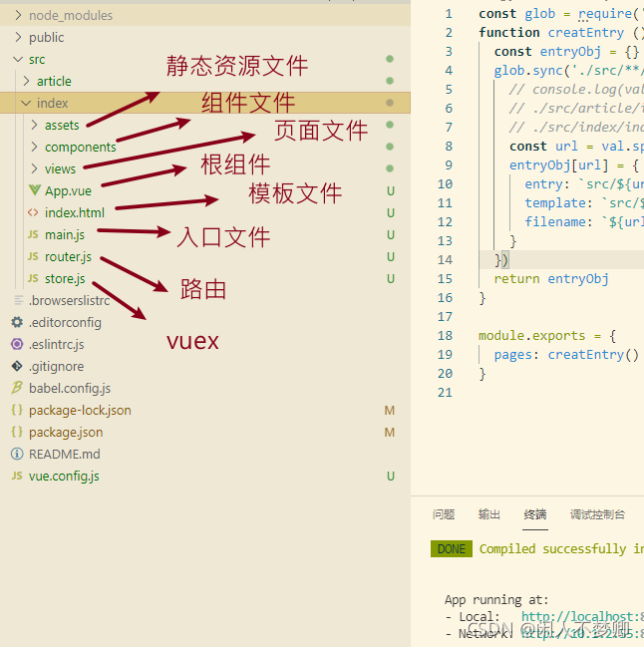Open main.js in the explorer
This screenshot has height=647, width=644.
pos(65,235)
